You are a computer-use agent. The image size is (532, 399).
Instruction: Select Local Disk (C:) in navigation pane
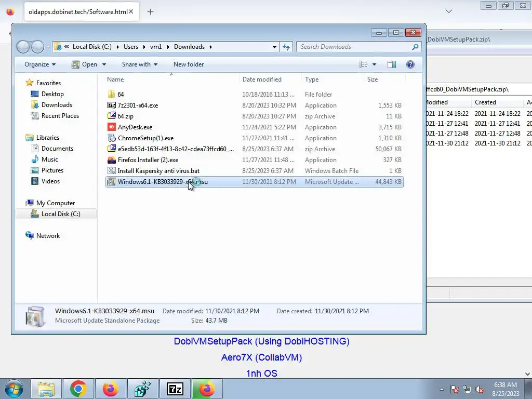tap(56, 214)
